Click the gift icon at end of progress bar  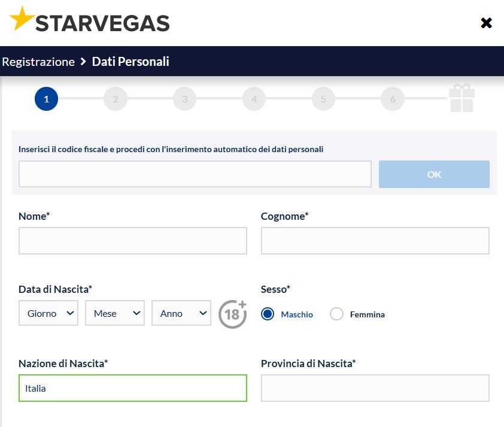461,97
